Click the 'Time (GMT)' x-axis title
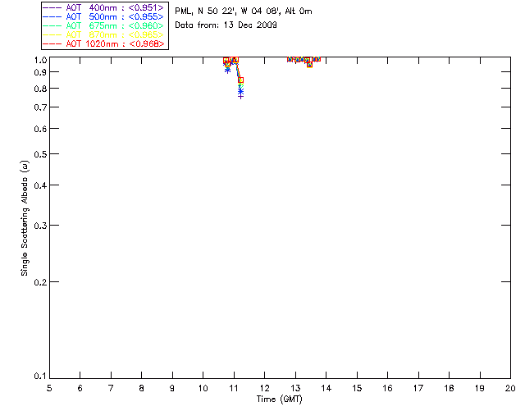Viewport: 525px width, 420px height. (280, 399)
